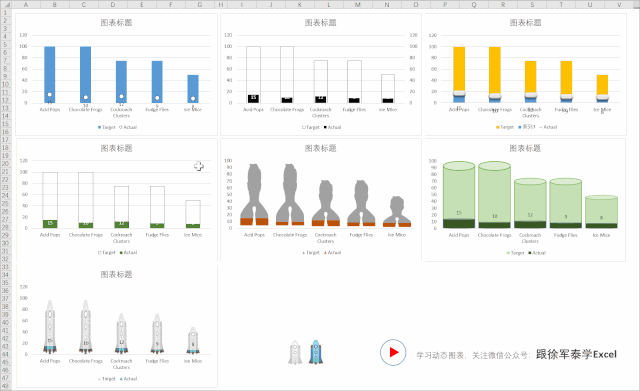Select row 16 header
The image size is (640, 391).
[x=6, y=131]
